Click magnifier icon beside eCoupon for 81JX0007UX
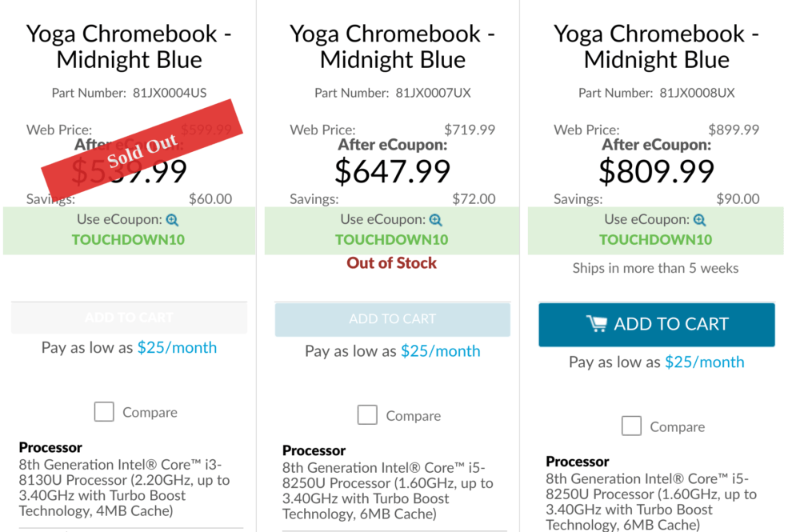Image resolution: width=800 pixels, height=532 pixels. (436, 220)
